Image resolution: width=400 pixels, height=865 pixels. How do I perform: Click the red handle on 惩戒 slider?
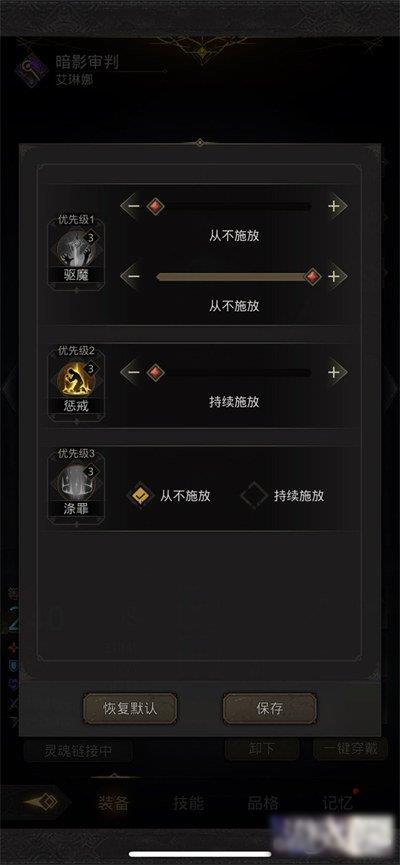156,372
